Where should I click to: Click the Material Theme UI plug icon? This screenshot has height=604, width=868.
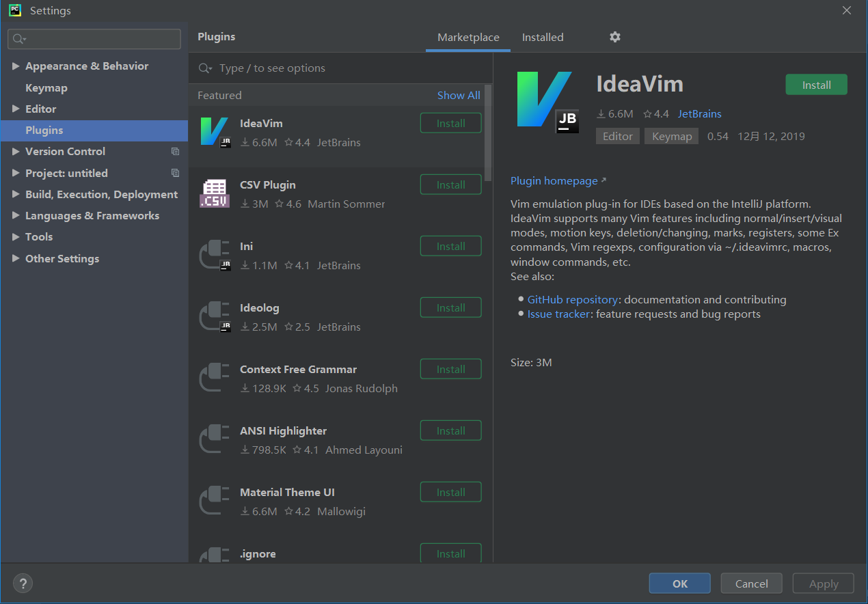coord(215,501)
